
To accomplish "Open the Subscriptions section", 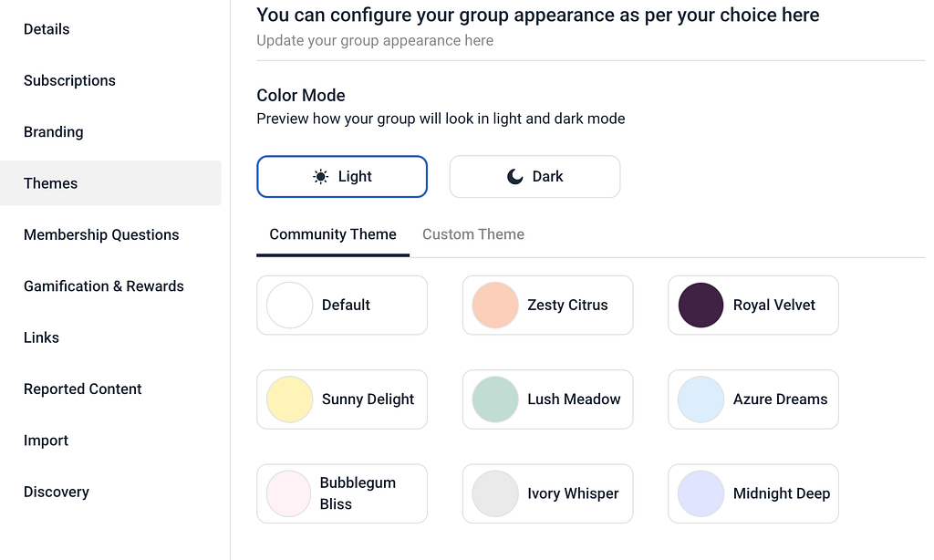I will coord(69,80).
